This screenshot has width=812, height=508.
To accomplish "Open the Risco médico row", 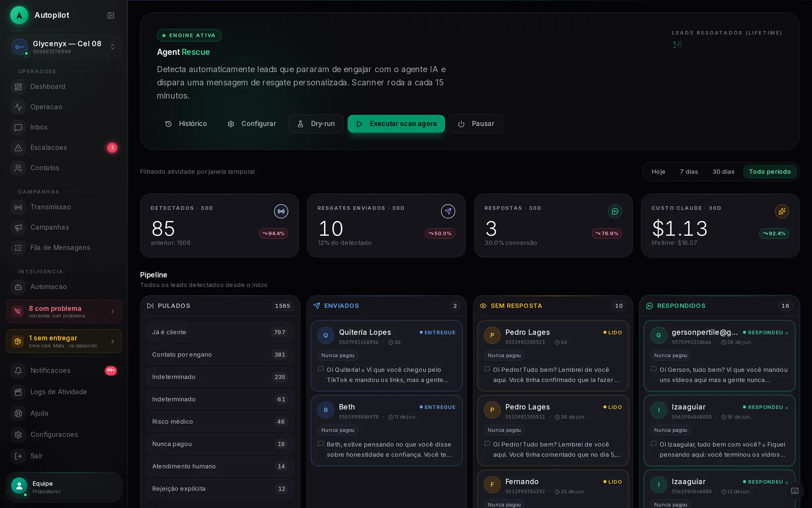I will click(220, 421).
